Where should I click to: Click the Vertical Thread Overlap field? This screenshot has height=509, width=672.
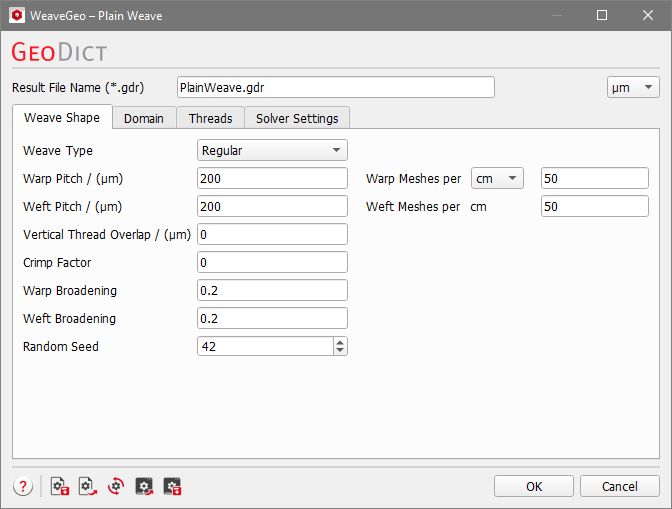point(272,234)
